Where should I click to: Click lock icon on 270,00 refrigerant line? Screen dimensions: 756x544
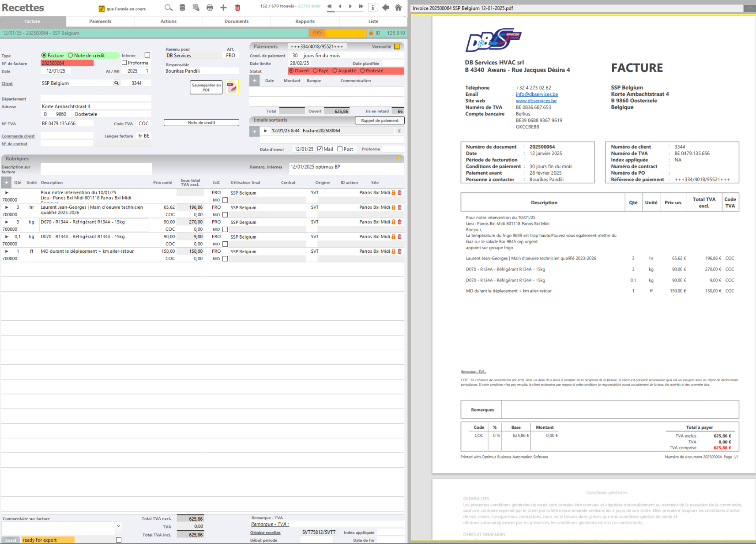[394, 222]
